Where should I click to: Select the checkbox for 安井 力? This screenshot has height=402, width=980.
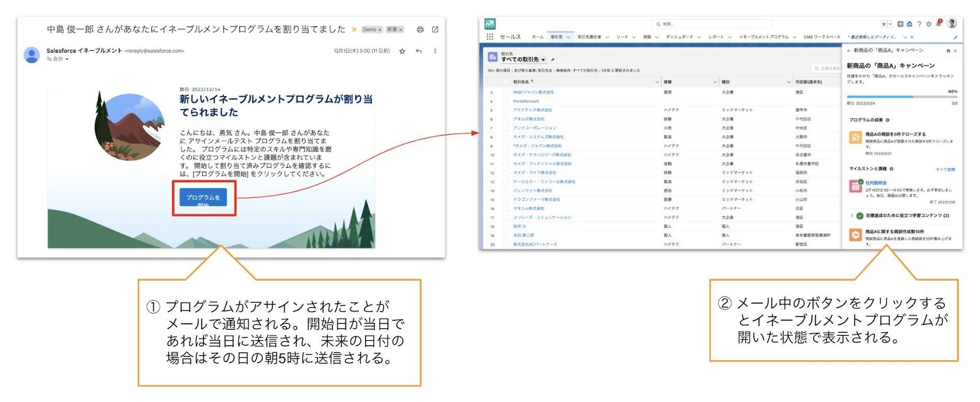(506, 227)
